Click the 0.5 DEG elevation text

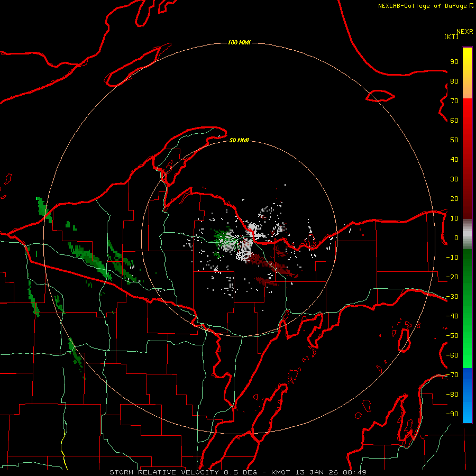point(241,472)
